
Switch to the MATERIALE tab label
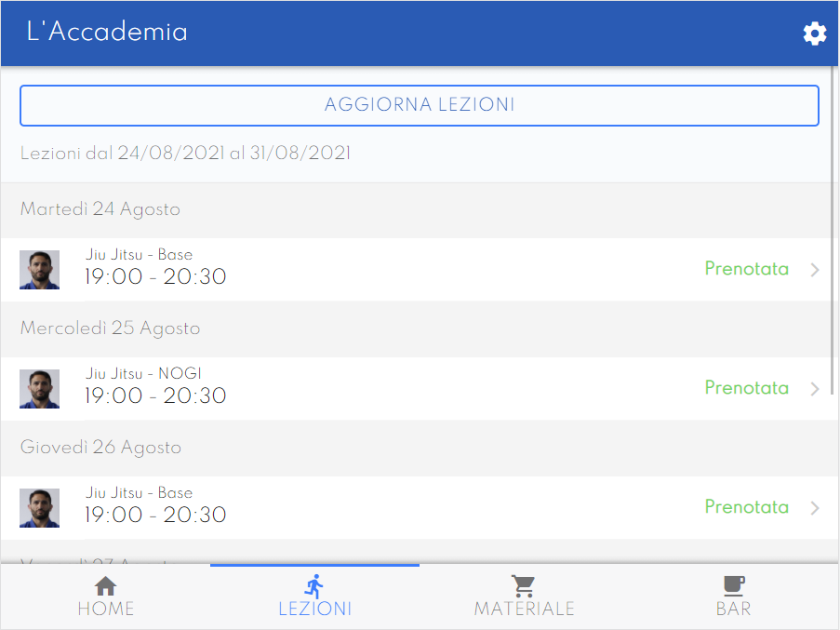coord(524,610)
